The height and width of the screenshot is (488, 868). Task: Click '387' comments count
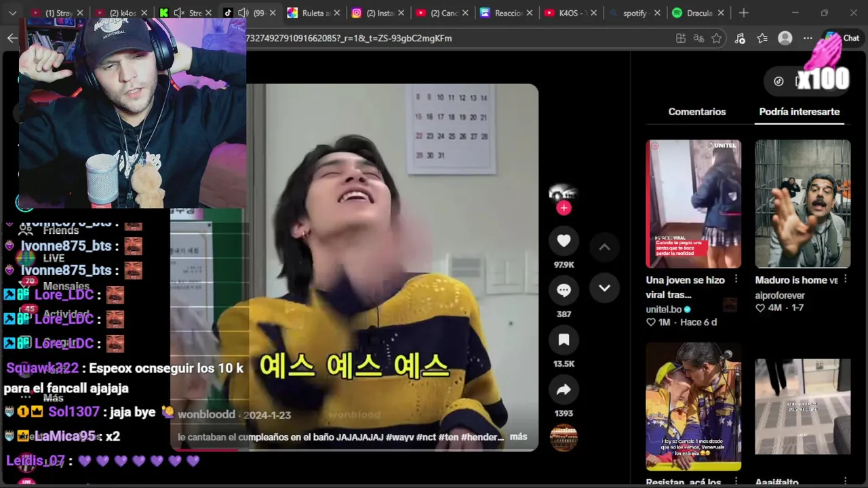tap(564, 314)
